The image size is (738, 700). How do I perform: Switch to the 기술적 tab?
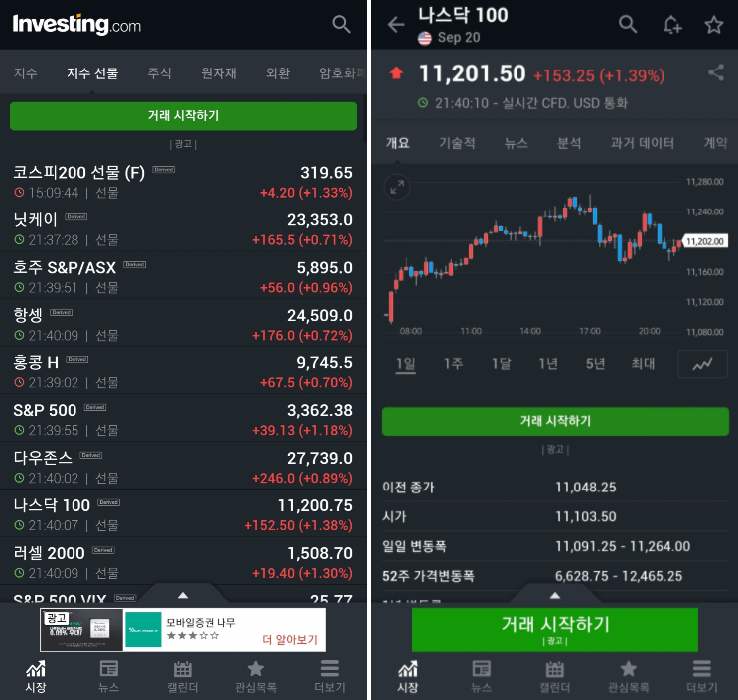[x=457, y=143]
